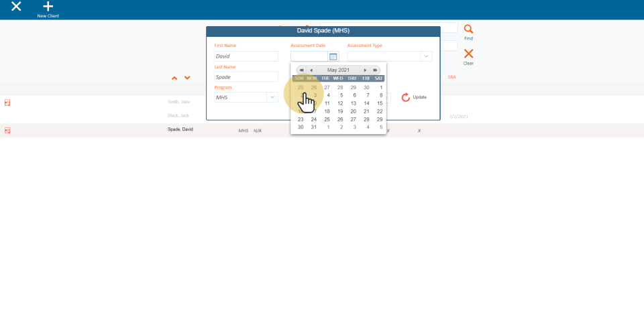Click the Last Name input field
The width and height of the screenshot is (644, 315).
tap(246, 77)
